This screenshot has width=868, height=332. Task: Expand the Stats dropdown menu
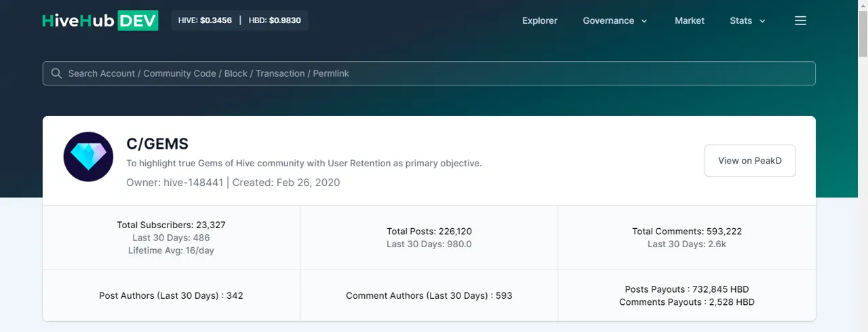click(x=747, y=20)
